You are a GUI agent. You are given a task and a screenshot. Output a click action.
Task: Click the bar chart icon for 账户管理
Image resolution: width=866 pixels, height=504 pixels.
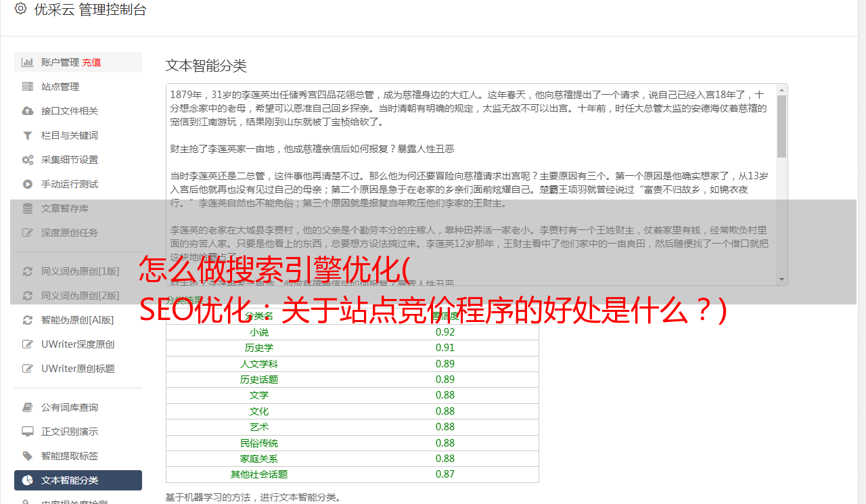coord(28,62)
